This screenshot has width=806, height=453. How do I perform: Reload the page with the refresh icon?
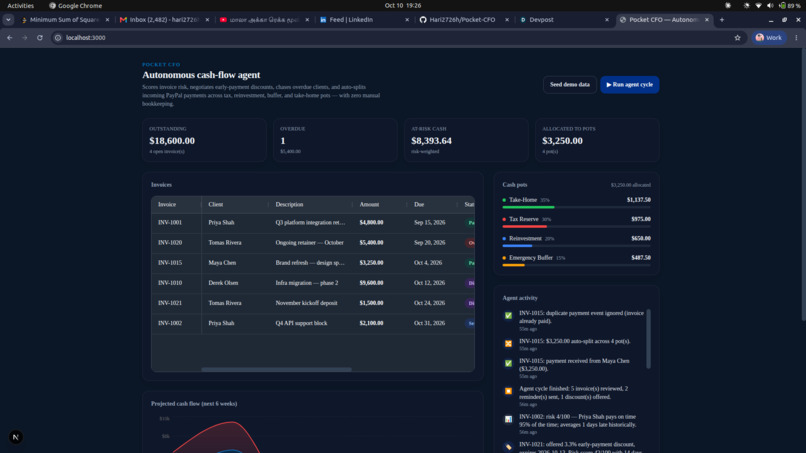[40, 38]
